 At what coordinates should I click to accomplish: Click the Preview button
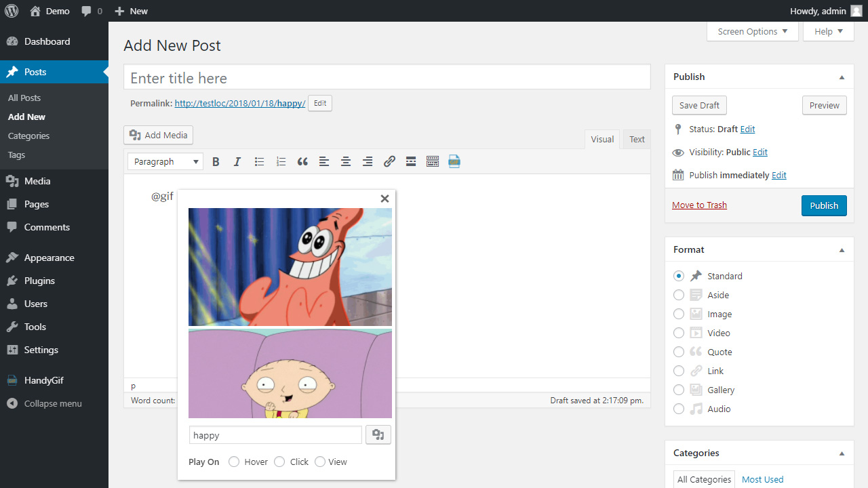pos(825,105)
